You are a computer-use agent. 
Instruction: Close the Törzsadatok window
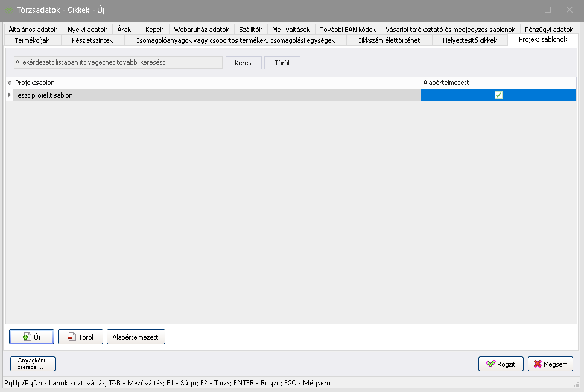(569, 10)
